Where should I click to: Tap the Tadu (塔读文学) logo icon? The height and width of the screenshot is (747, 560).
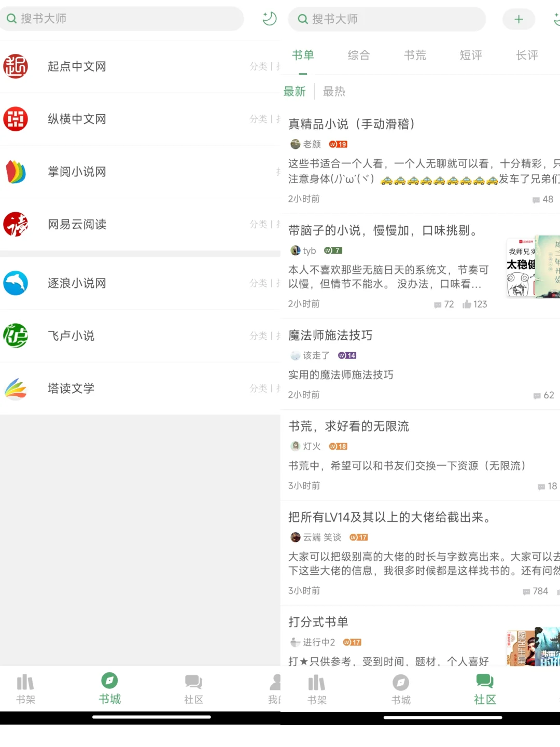16,389
